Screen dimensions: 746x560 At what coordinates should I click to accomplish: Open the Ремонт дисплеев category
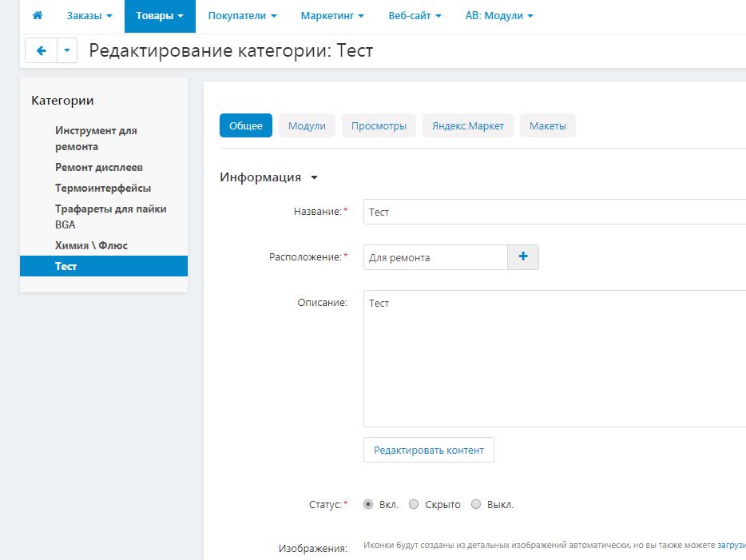(99, 168)
